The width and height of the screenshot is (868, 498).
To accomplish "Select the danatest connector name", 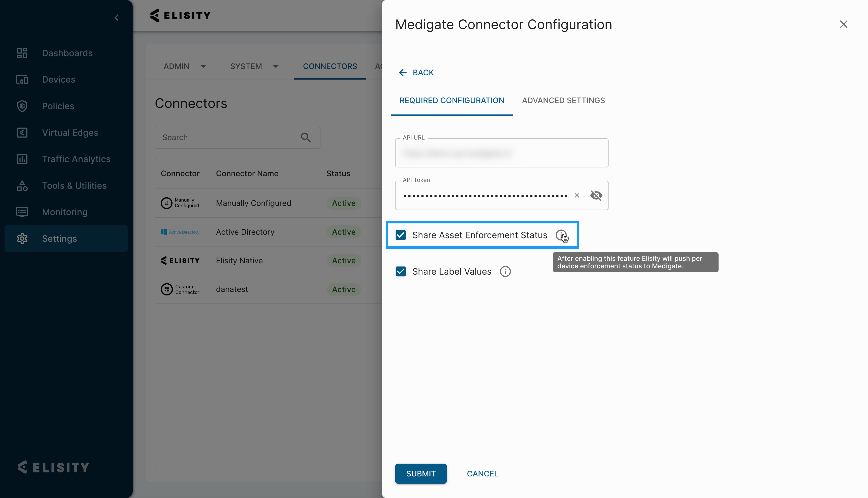I will [x=232, y=289].
